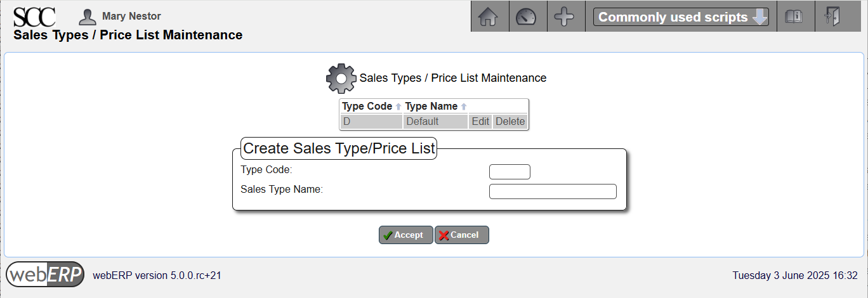Select the Default row name cell
Image resolution: width=868 pixels, height=298 pixels.
[x=436, y=122]
